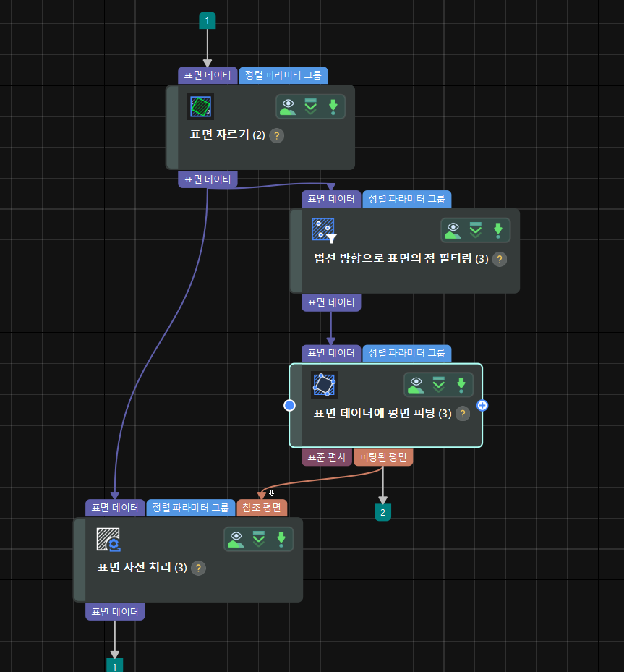The width and height of the screenshot is (624, 672).
Task: Click green down arrow on 표면 데이터에 평면 피팅 (3)
Action: (461, 384)
